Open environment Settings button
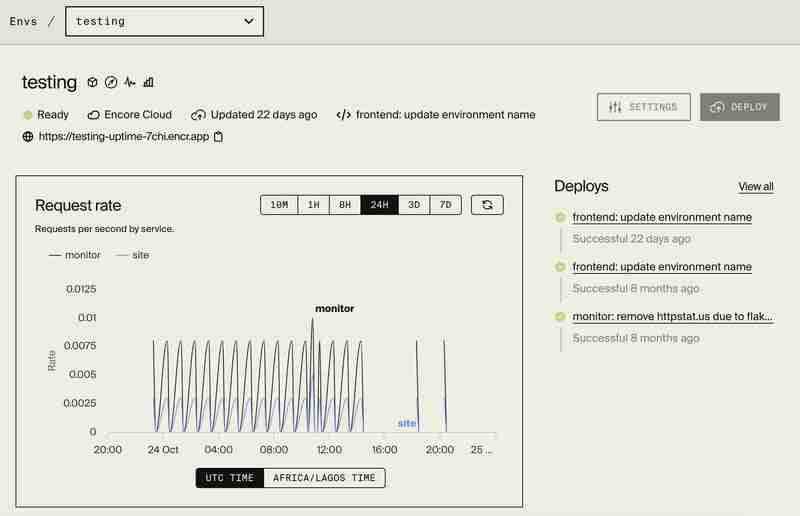This screenshot has height=516, width=800. click(x=644, y=107)
